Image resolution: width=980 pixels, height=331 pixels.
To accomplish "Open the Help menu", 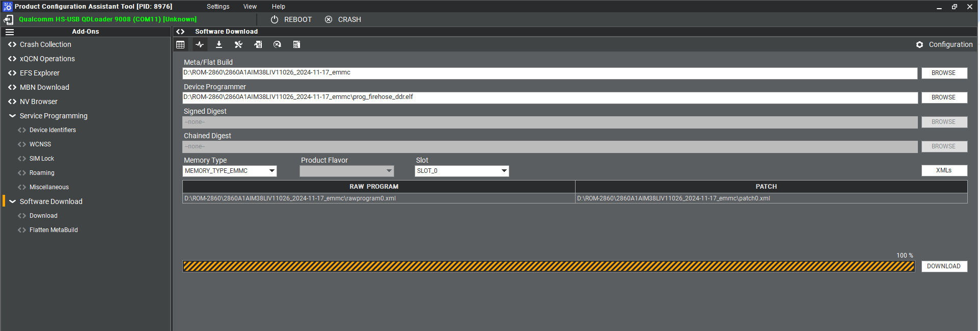I will coord(278,7).
